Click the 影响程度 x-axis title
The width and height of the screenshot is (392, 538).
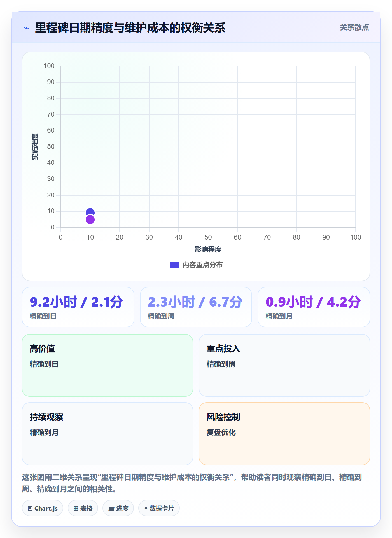[x=208, y=249]
